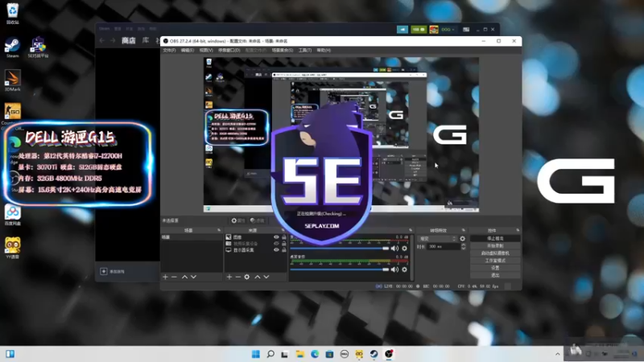Add a new source with the plus icon
This screenshot has width=644, height=362.
(x=229, y=277)
